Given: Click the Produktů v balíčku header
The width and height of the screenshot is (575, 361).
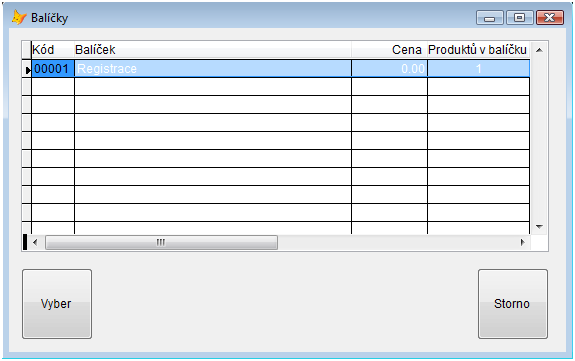Looking at the screenshot, I should click(x=478, y=50).
